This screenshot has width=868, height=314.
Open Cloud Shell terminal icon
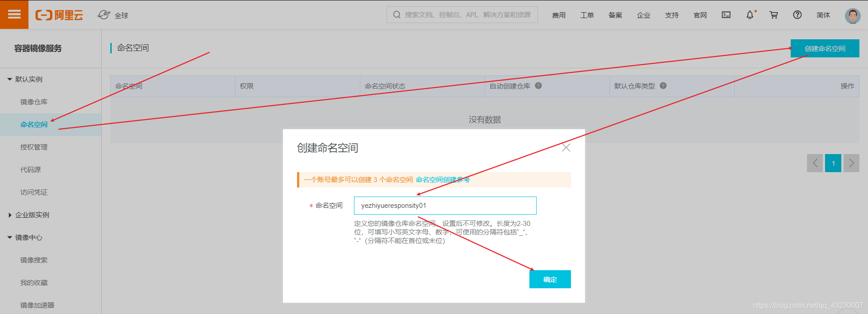(x=726, y=15)
